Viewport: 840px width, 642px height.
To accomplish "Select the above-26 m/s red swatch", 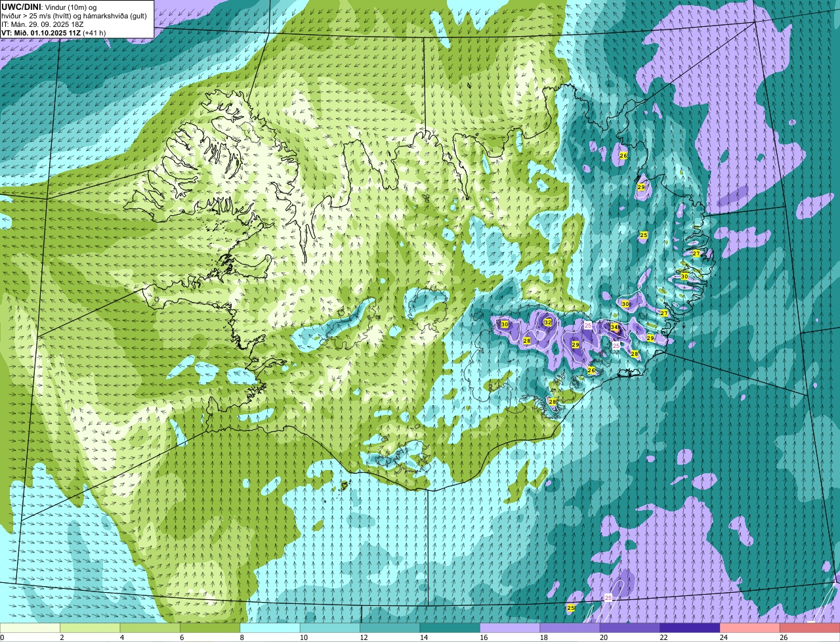I will click(x=810, y=628).
